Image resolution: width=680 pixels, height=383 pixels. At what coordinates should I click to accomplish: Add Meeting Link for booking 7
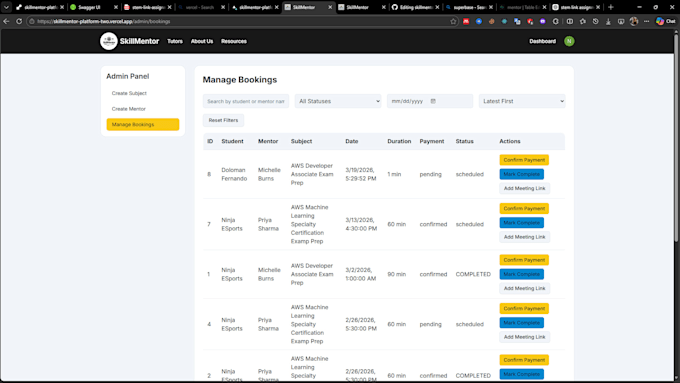(524, 237)
